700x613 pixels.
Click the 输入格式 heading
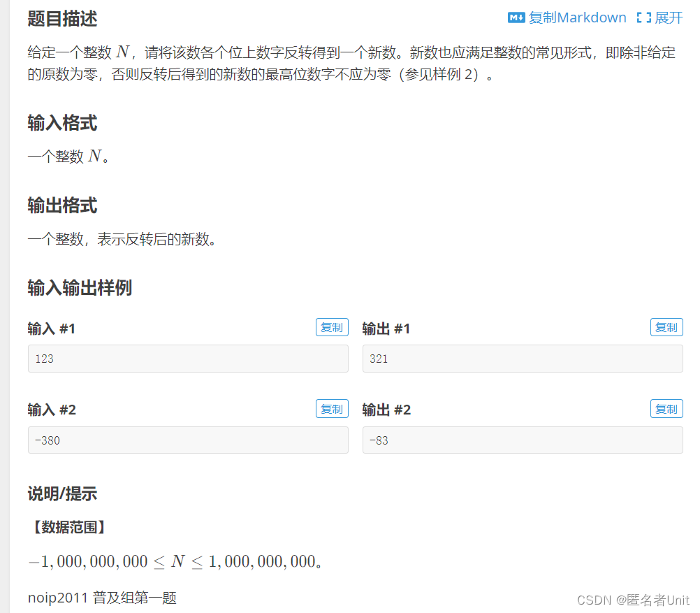(62, 123)
